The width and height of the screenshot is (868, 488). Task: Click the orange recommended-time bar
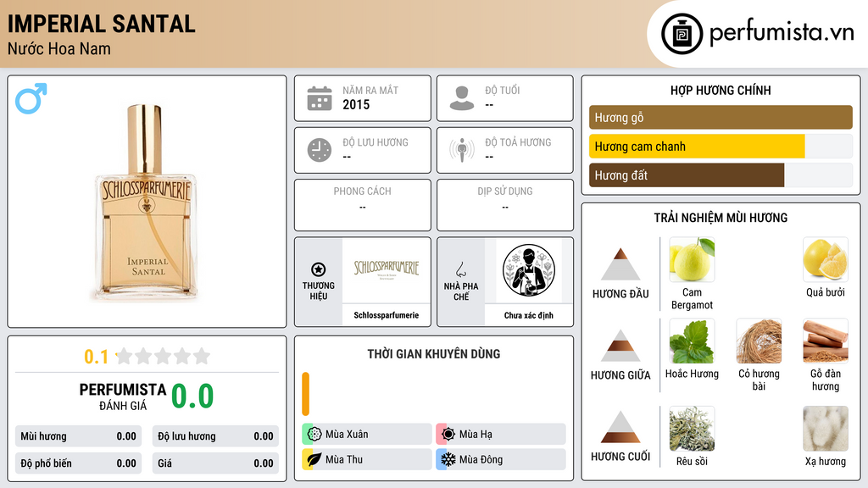(305, 394)
